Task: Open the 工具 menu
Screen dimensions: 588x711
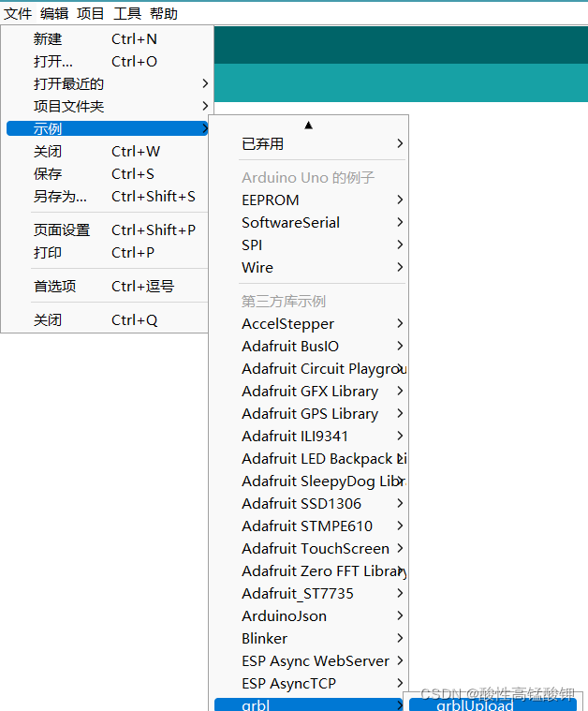Action: pyautogui.click(x=127, y=14)
